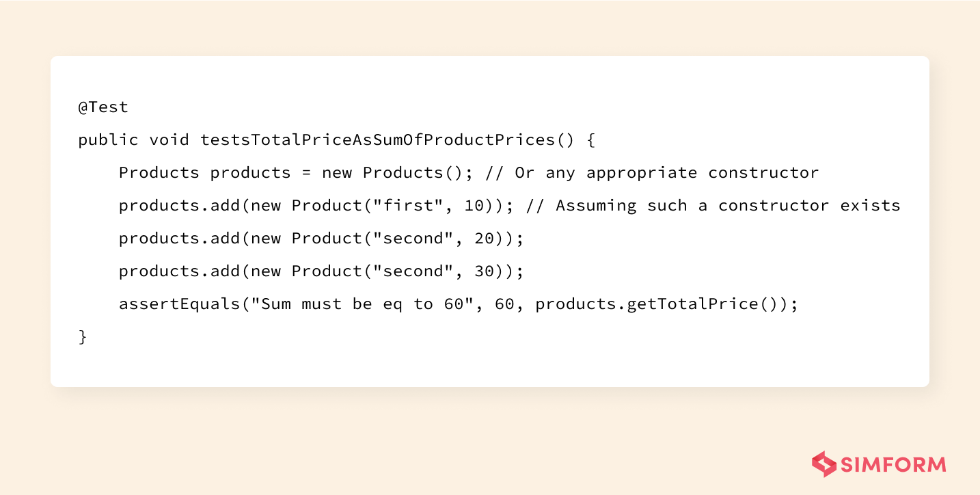Click the closing curly brace

[x=83, y=337]
